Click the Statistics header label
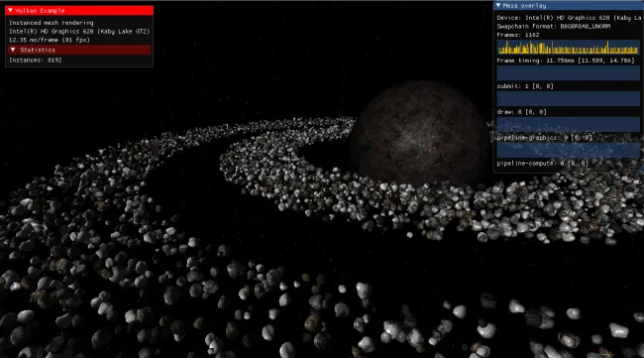Screen dimensions: 644x358 point(38,51)
